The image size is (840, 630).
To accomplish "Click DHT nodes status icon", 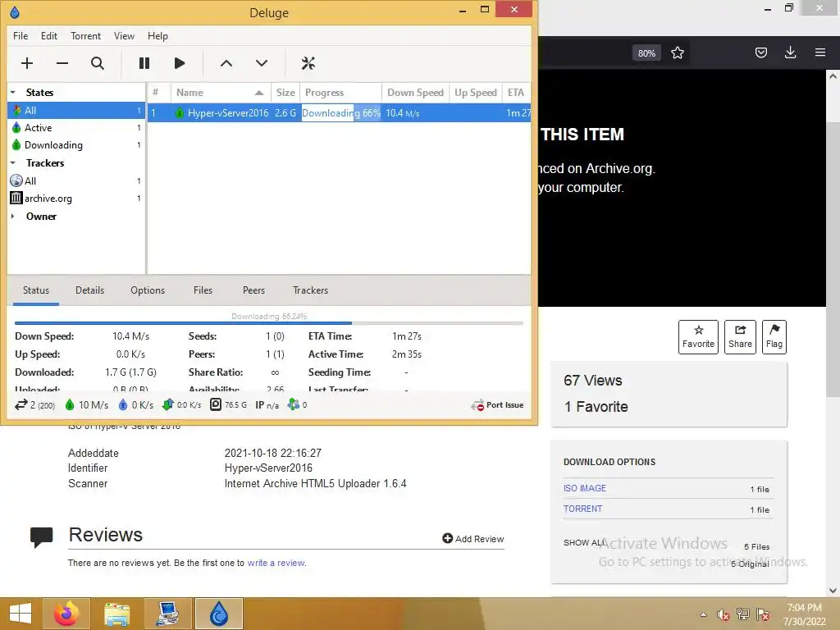I will pos(297,405).
